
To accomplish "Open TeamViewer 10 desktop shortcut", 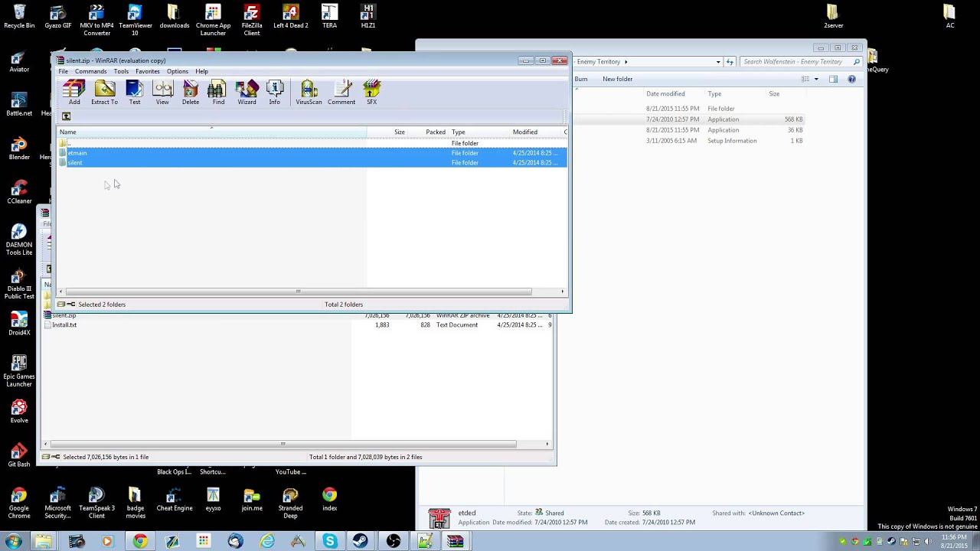I will (135, 20).
